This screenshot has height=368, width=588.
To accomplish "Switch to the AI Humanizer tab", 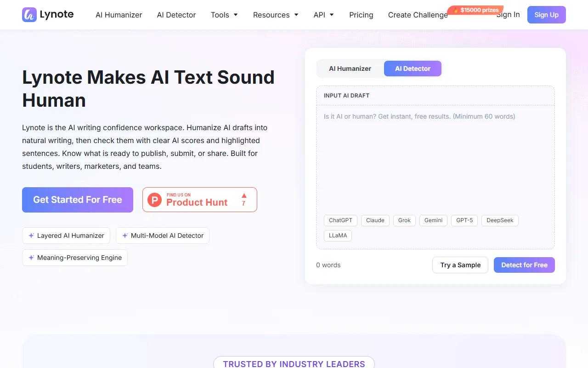I will pos(350,69).
